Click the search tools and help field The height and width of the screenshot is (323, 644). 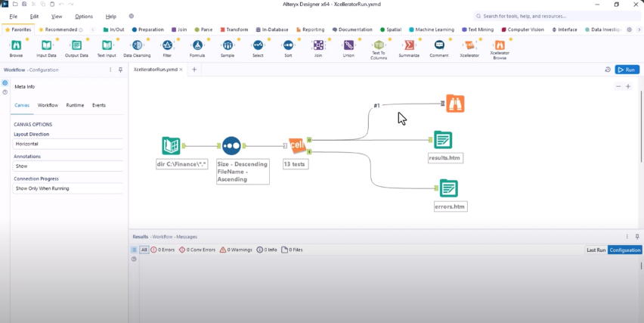click(x=556, y=16)
